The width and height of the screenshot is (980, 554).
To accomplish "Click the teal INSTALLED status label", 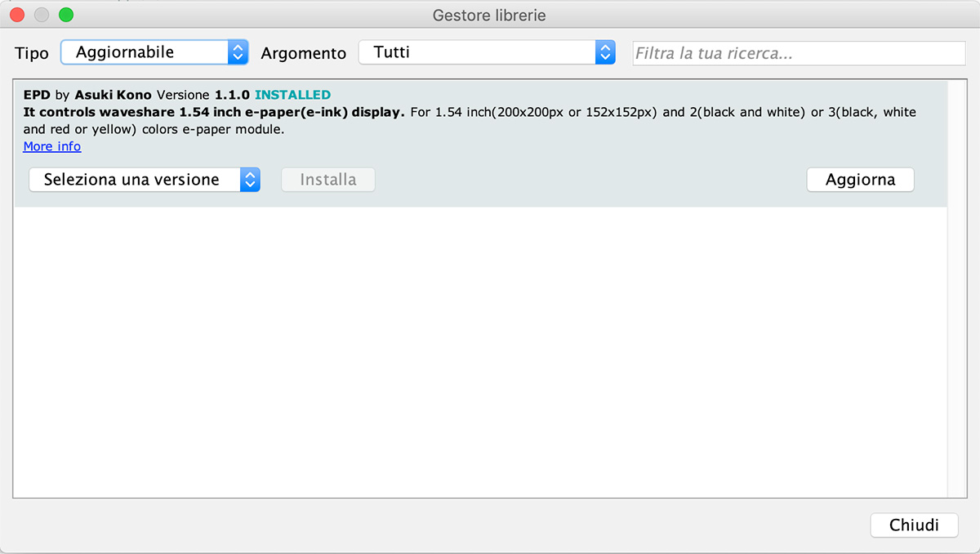I will 292,95.
